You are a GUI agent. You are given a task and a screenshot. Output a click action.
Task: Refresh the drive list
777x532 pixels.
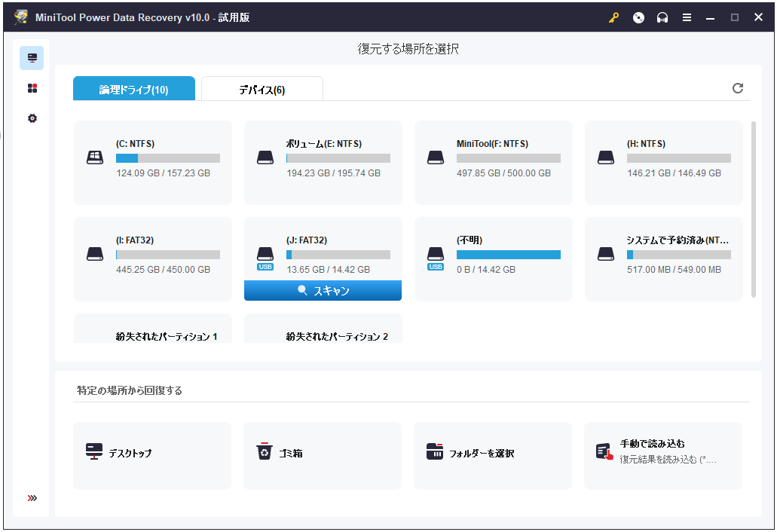click(738, 88)
